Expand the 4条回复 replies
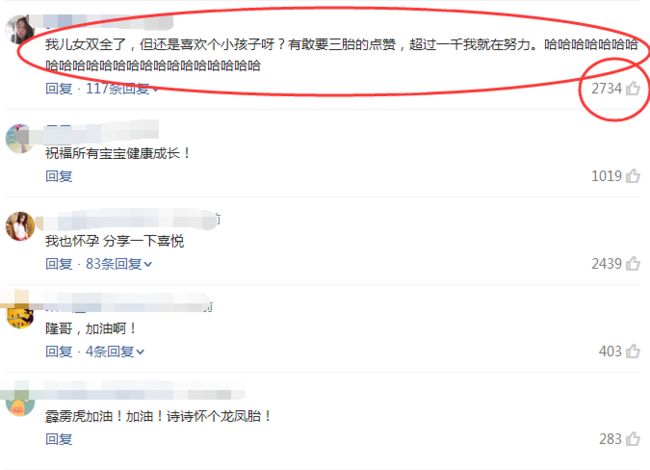The image size is (650, 470). 115,352
